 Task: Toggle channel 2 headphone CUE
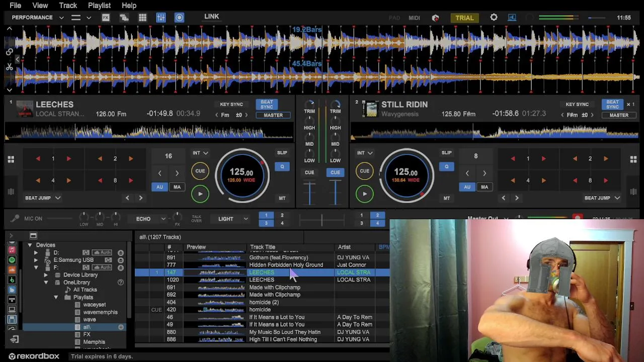point(335,172)
